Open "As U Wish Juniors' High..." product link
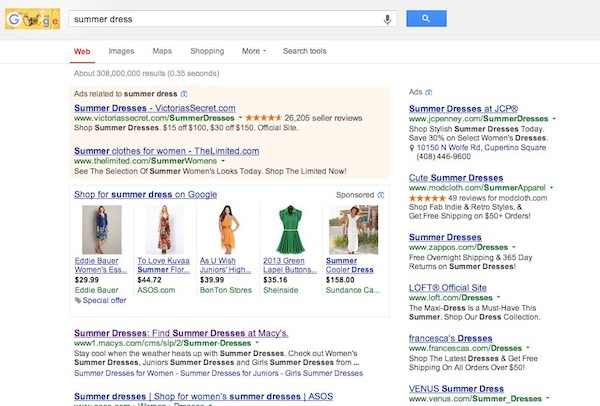This screenshot has width=600, height=406. click(225, 265)
